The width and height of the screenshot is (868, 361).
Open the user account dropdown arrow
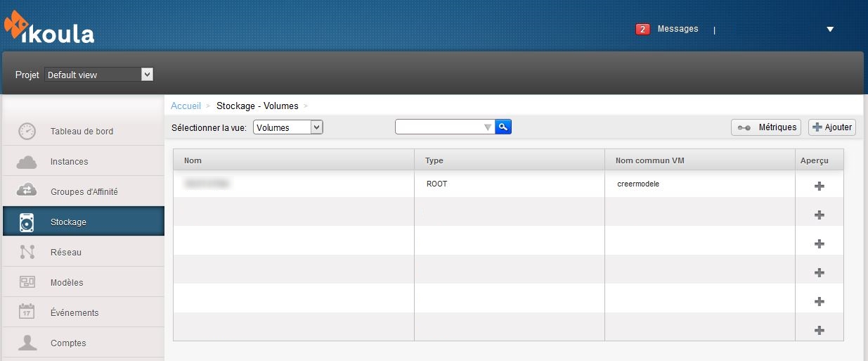(830, 30)
